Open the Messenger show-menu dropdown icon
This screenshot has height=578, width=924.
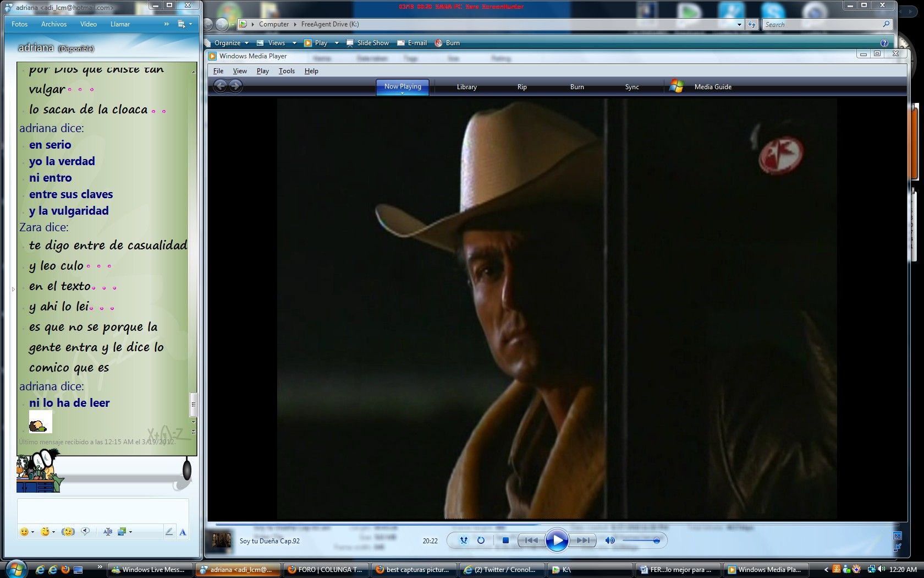[x=184, y=24]
